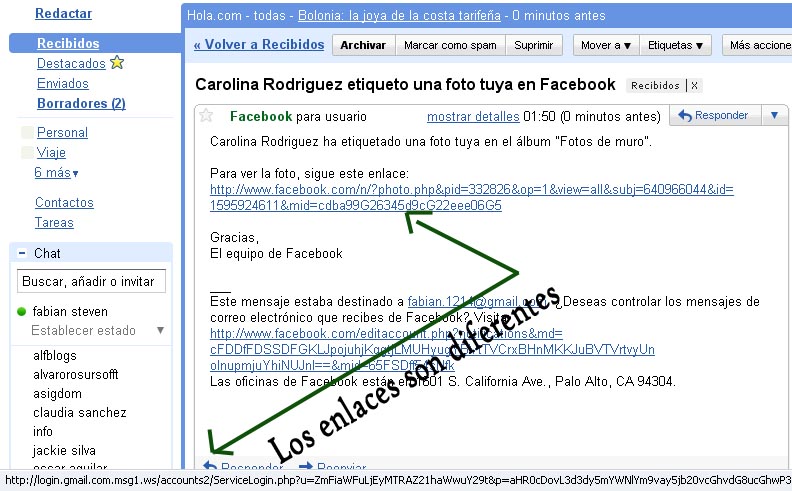This screenshot has width=792, height=491.
Task: Expand the '6 más' labels list
Action: pos(56,173)
